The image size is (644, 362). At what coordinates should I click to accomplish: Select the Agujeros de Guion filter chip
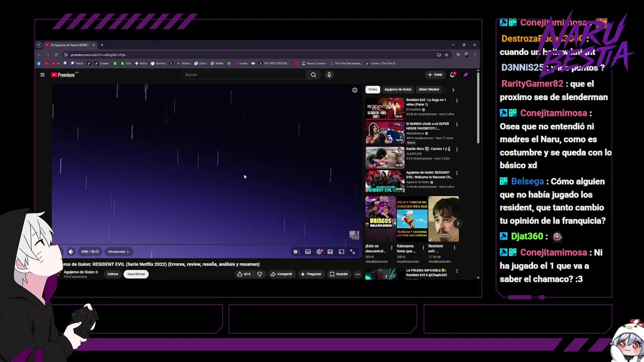(398, 89)
